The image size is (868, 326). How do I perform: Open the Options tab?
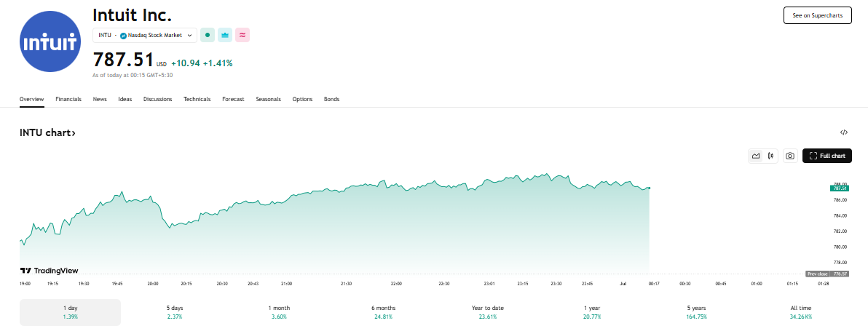pos(302,99)
